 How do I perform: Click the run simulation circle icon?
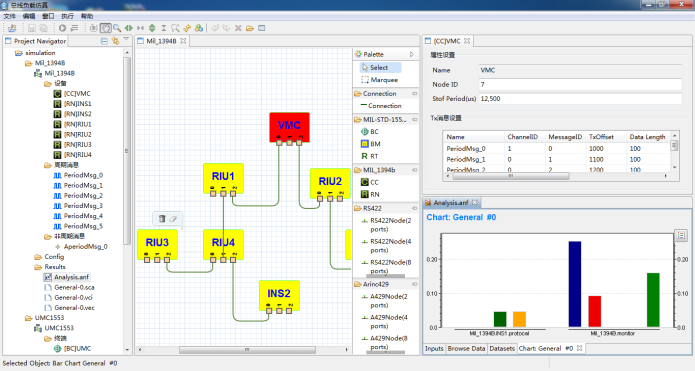tap(62, 28)
